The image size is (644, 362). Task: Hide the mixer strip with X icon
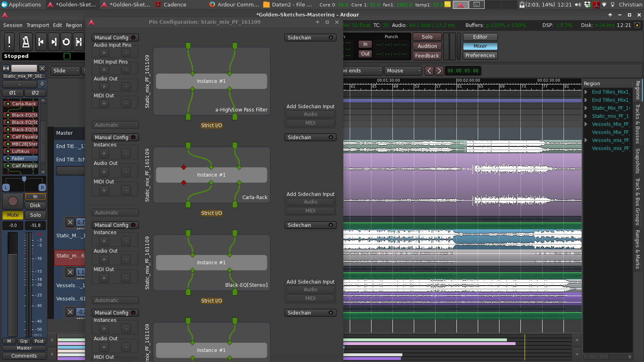tap(42, 68)
